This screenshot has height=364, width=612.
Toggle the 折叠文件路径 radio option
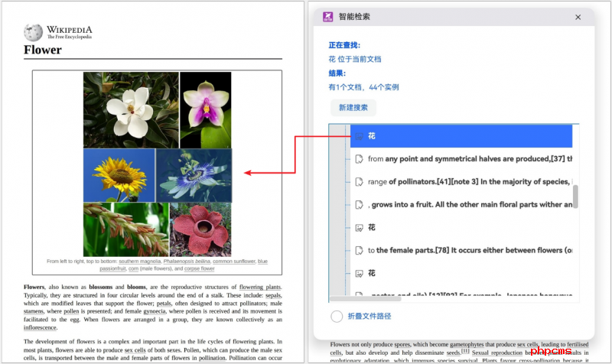(x=337, y=317)
